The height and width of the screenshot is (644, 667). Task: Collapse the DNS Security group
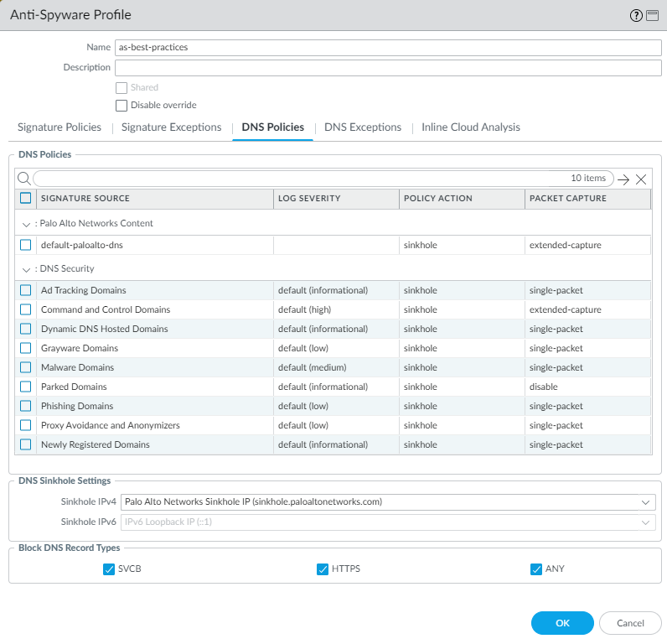[x=27, y=269]
